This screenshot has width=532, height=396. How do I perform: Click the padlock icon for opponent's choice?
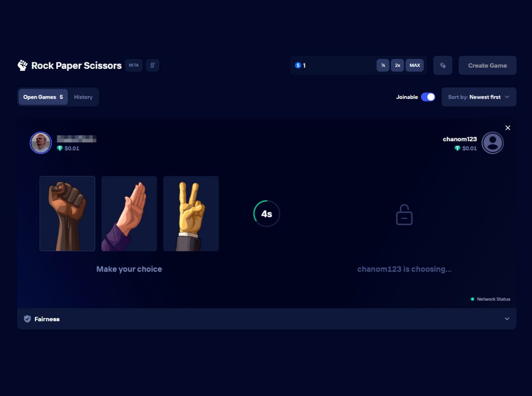[x=404, y=215]
